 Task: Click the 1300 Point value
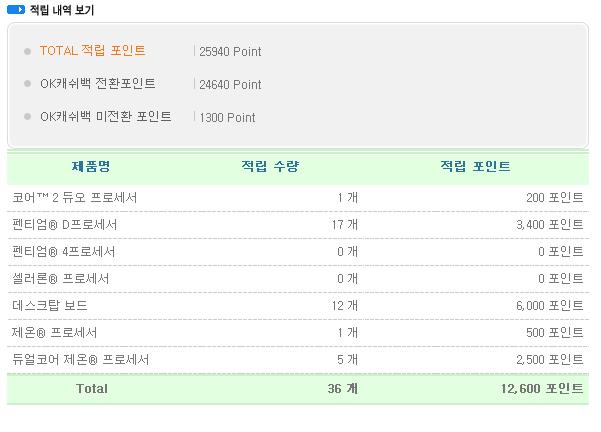[227, 117]
